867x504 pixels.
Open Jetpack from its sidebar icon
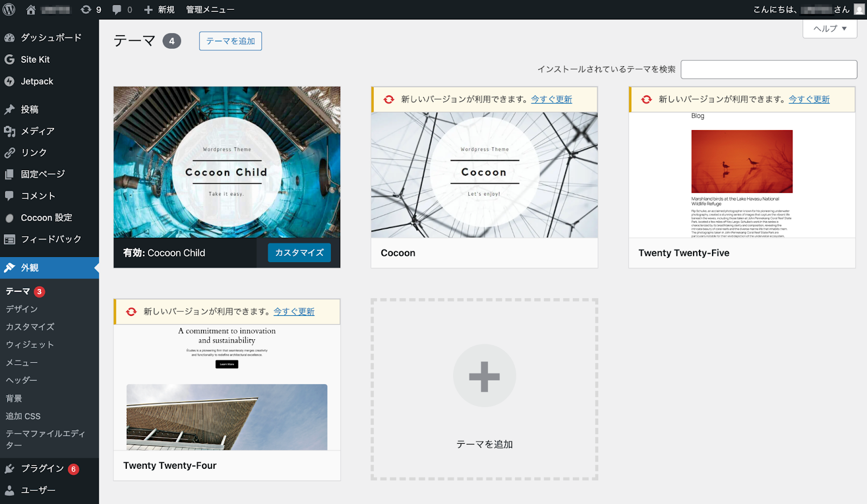coord(9,81)
